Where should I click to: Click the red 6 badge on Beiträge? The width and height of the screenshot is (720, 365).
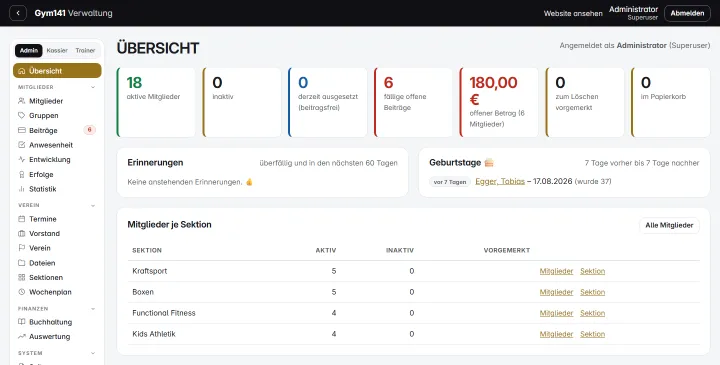pyautogui.click(x=90, y=130)
